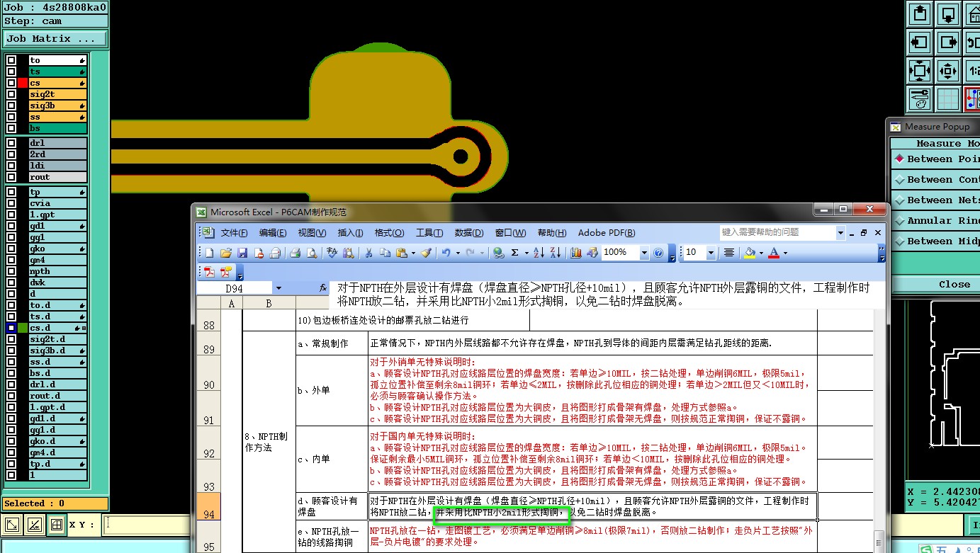Select the Between Nets measure mode
This screenshot has height=553, width=980.
click(936, 200)
